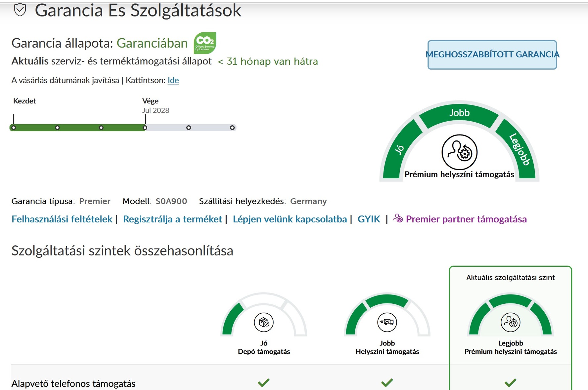The width and height of the screenshot is (588, 390).
Task: Click the second dot on warranty timeline
Action: [57, 128]
